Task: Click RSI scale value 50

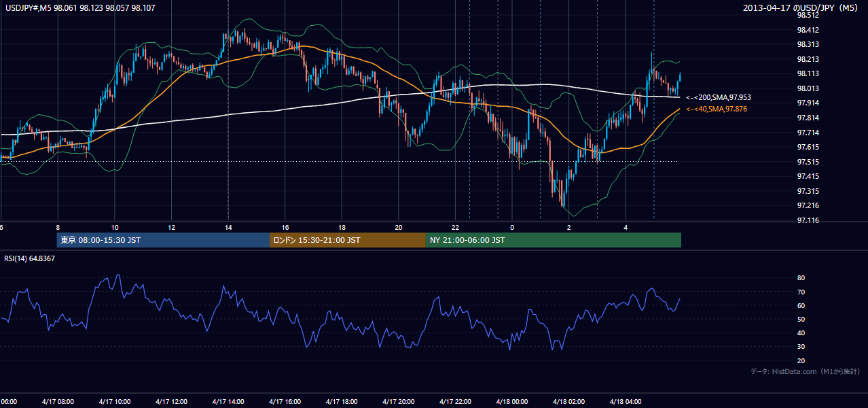Action: pos(801,319)
